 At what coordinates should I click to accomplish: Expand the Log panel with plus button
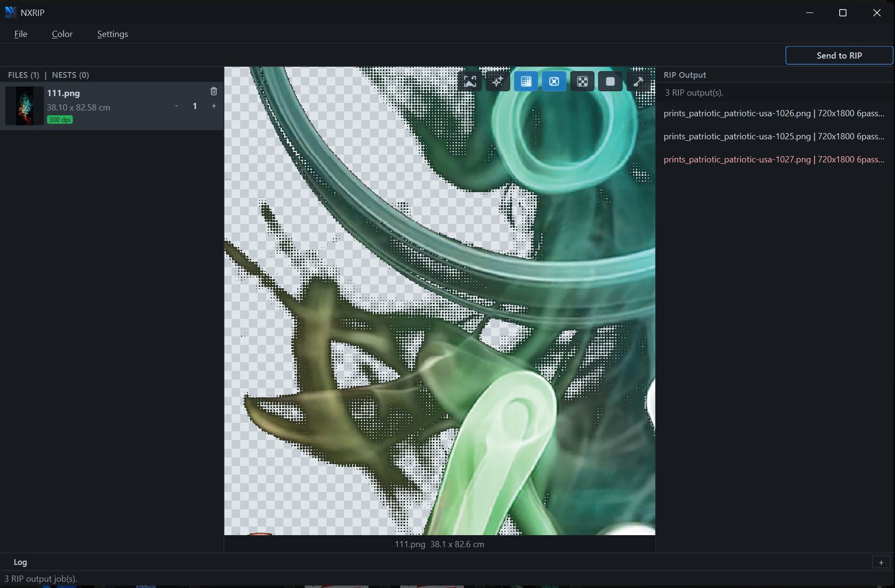pos(881,563)
